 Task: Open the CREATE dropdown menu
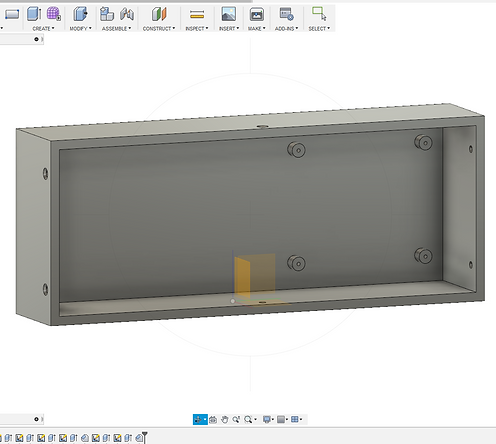point(43,29)
